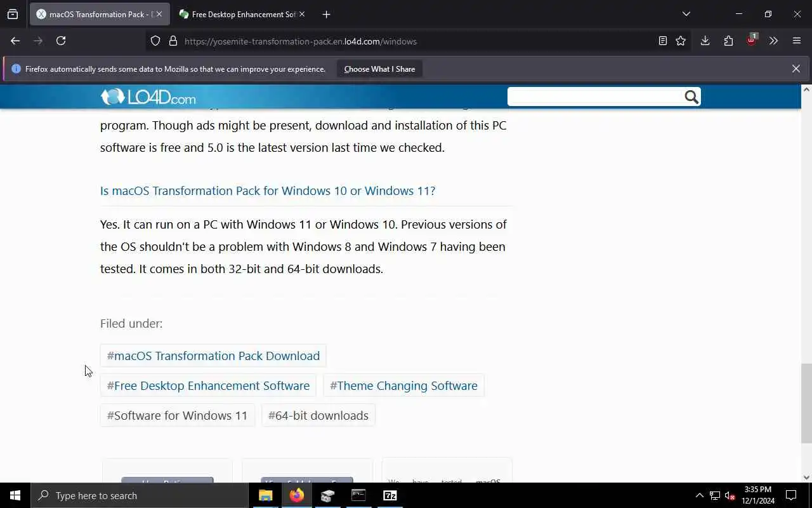Open Windows notification center icon

pos(791,495)
